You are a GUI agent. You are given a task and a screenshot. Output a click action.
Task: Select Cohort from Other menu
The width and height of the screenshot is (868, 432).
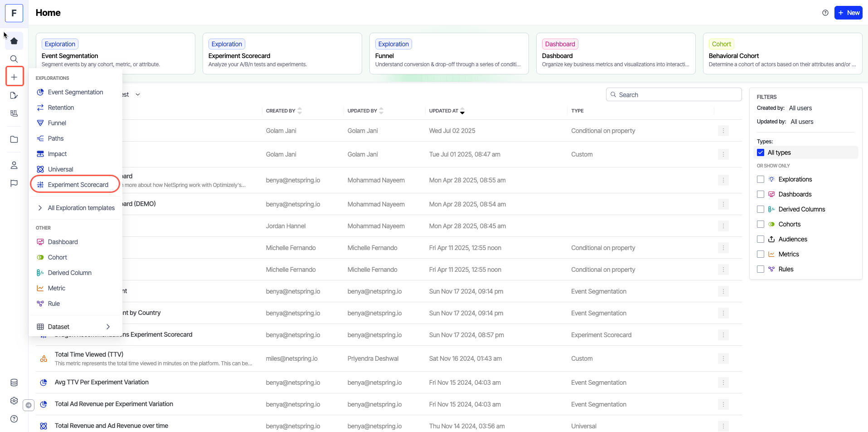pyautogui.click(x=75, y=257)
